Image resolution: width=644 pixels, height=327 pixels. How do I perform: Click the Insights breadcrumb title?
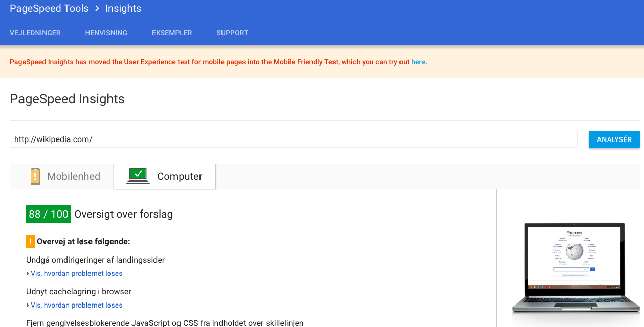pos(123,9)
